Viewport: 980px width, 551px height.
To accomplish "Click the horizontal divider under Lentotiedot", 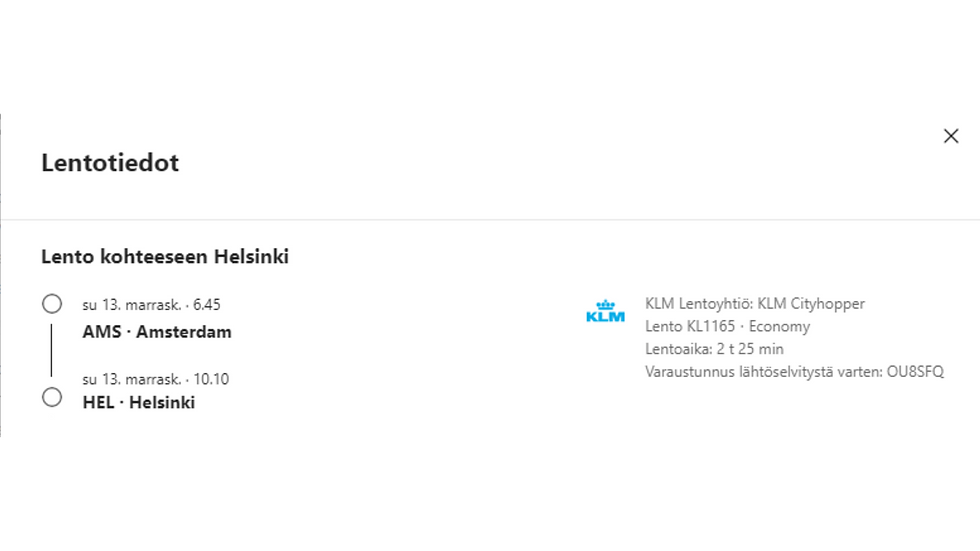I will click(490, 220).
